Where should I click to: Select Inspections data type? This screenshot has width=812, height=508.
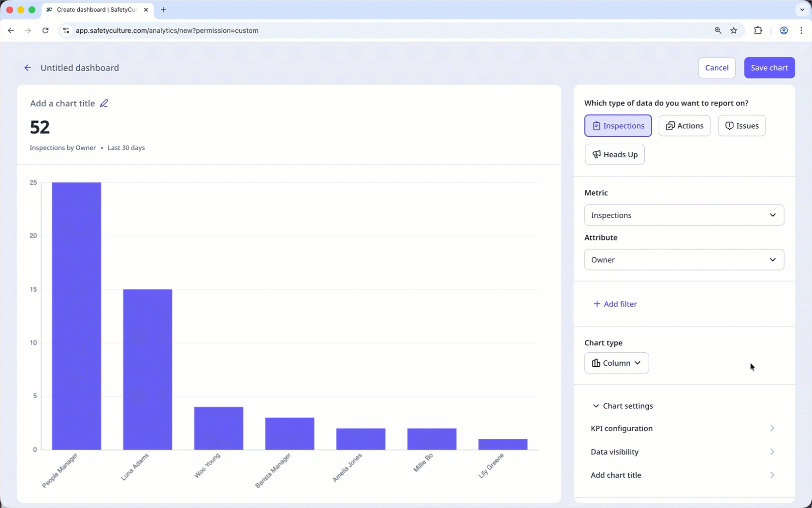pos(618,126)
